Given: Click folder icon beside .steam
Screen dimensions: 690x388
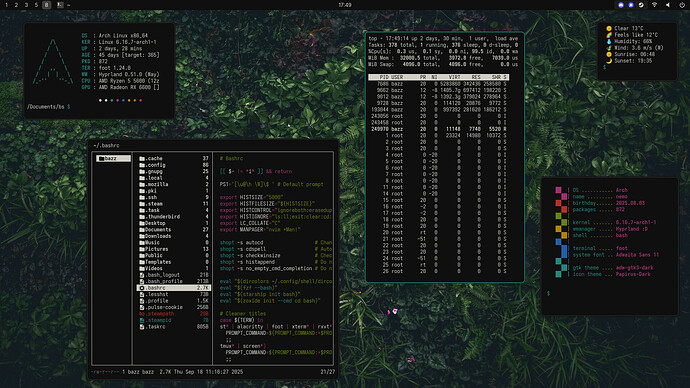Looking at the screenshot, I should (142, 204).
